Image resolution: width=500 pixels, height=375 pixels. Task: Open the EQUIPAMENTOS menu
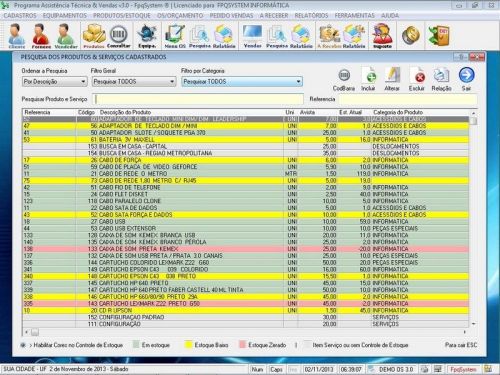point(65,16)
